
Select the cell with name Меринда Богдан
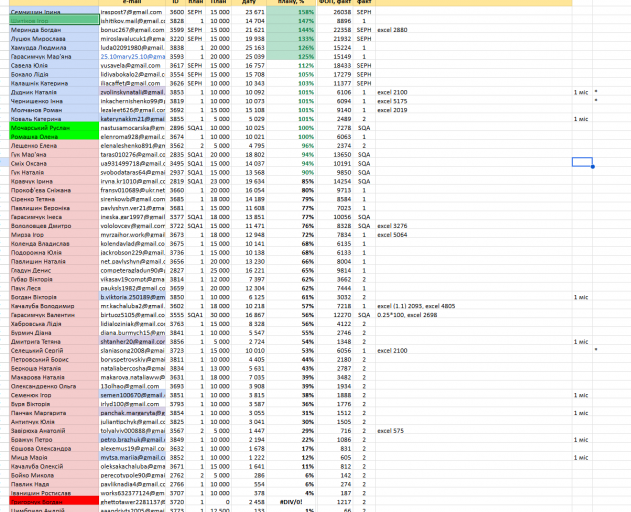pyautogui.click(x=54, y=30)
